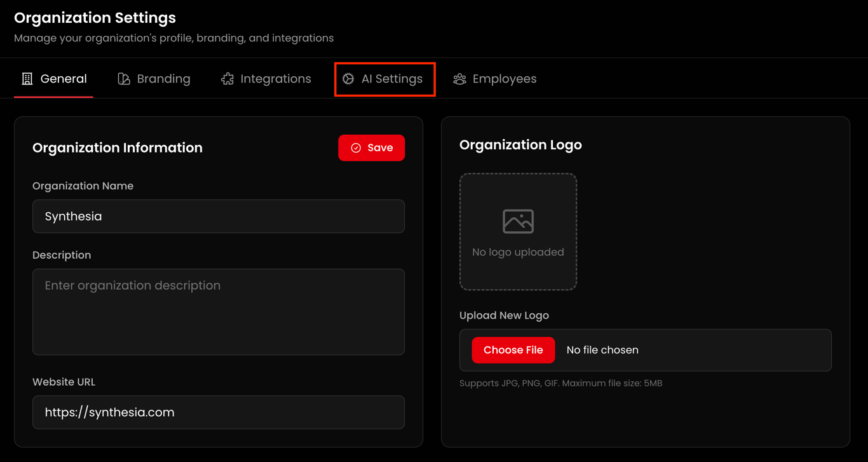Click the dashed No logo uploaded box
This screenshot has width=868, height=462.
point(518,232)
